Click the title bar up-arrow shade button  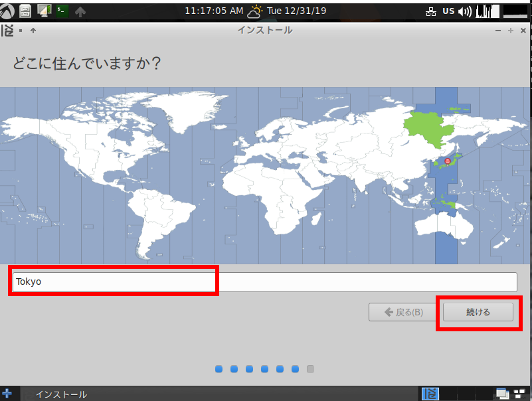click(33, 31)
